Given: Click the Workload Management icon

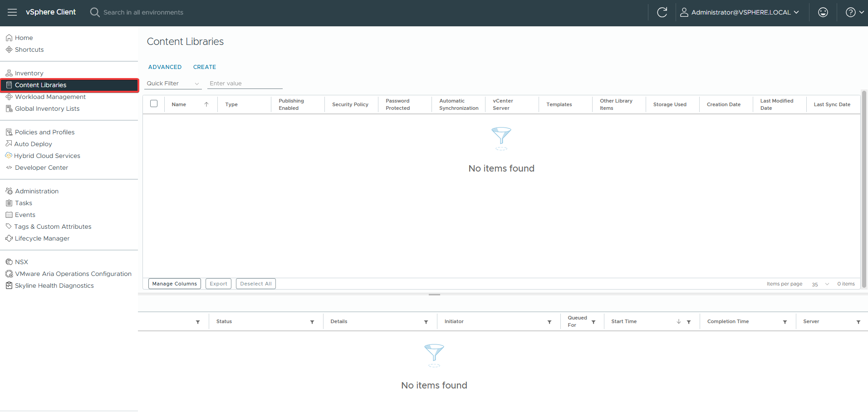Looking at the screenshot, I should (x=9, y=97).
